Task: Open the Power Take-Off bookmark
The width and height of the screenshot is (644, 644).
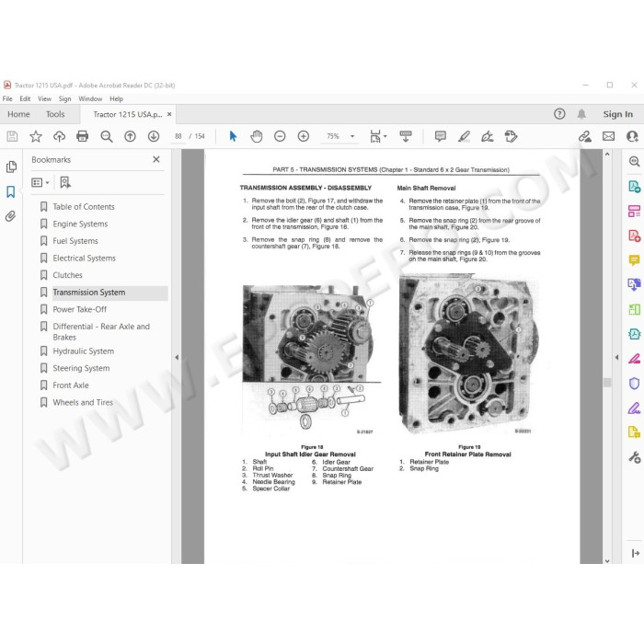Action: point(80,309)
